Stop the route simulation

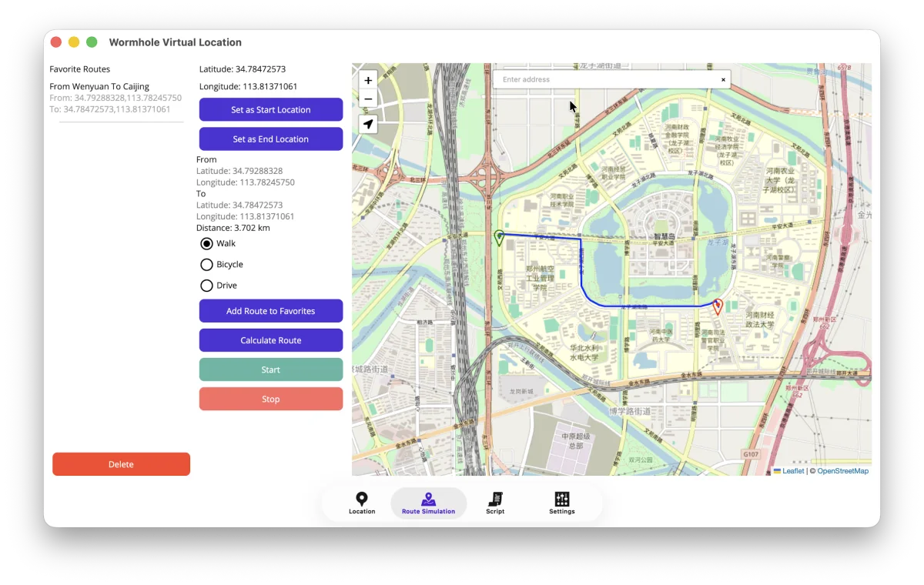pos(271,399)
